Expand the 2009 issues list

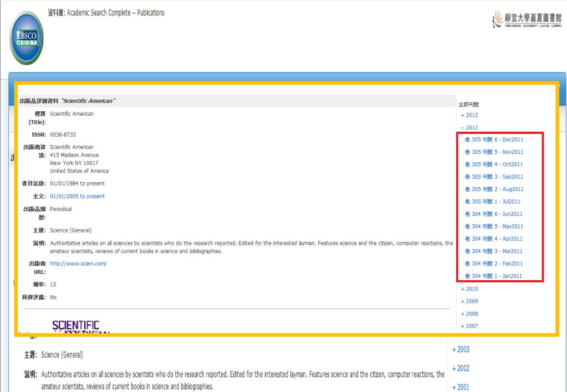[469, 301]
